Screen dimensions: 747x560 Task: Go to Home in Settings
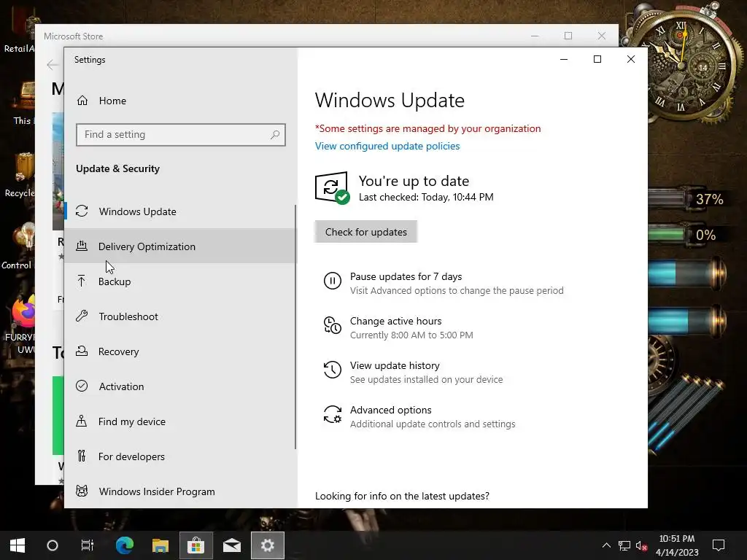180,101
